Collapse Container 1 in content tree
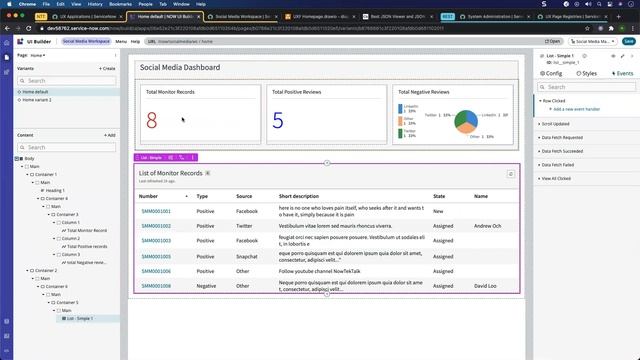The width and height of the screenshot is (640, 360). (27, 174)
